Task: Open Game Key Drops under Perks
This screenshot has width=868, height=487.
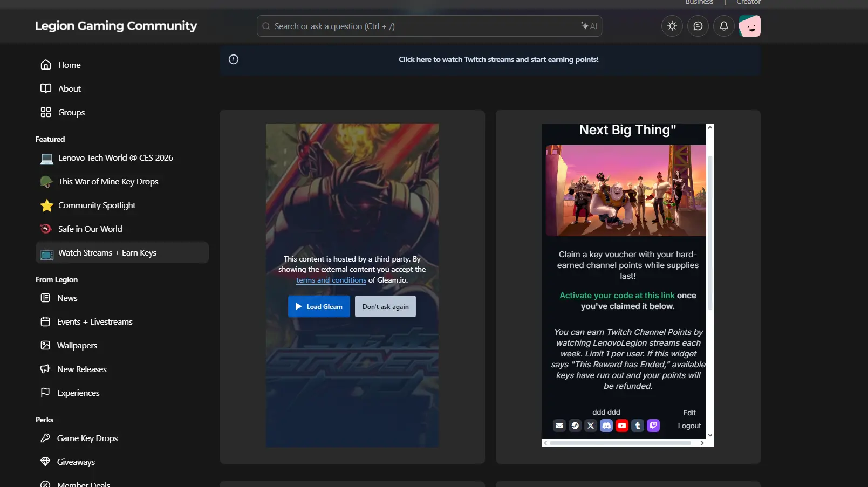Action: tap(122, 438)
